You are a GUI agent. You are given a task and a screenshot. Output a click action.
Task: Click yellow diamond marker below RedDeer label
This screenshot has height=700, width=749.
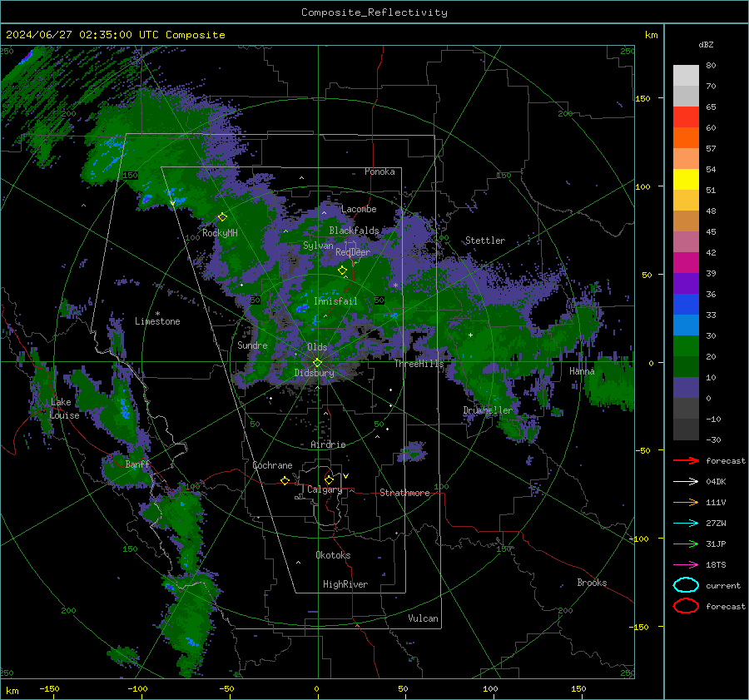[342, 271]
